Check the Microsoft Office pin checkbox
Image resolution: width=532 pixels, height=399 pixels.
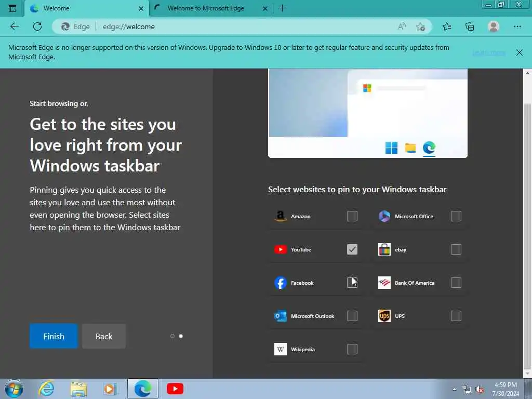pyautogui.click(x=456, y=216)
